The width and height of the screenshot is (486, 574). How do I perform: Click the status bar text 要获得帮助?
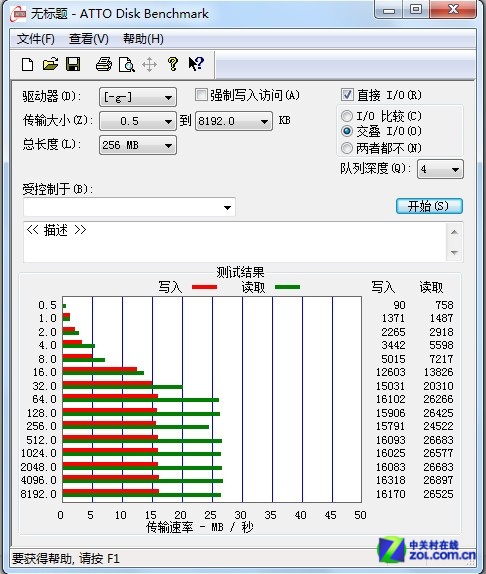coord(66,559)
